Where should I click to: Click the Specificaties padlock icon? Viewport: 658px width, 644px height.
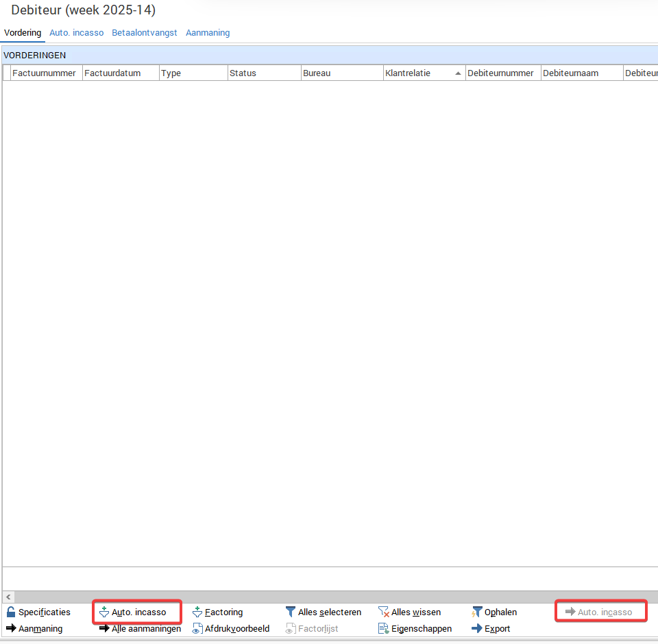pos(11,612)
